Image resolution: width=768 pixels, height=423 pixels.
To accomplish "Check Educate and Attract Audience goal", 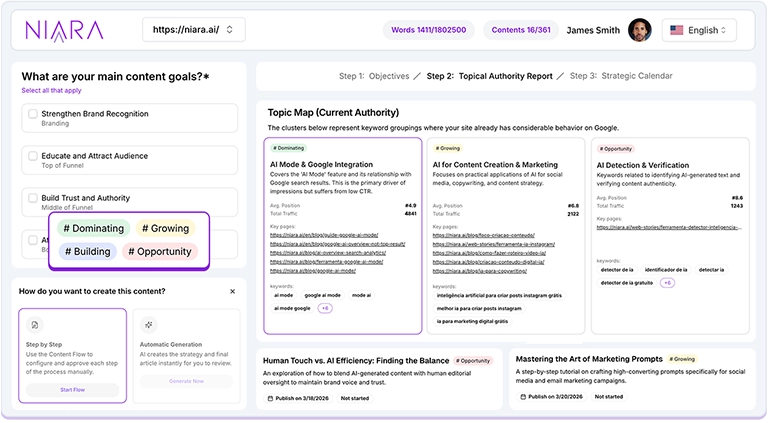I will click(33, 156).
